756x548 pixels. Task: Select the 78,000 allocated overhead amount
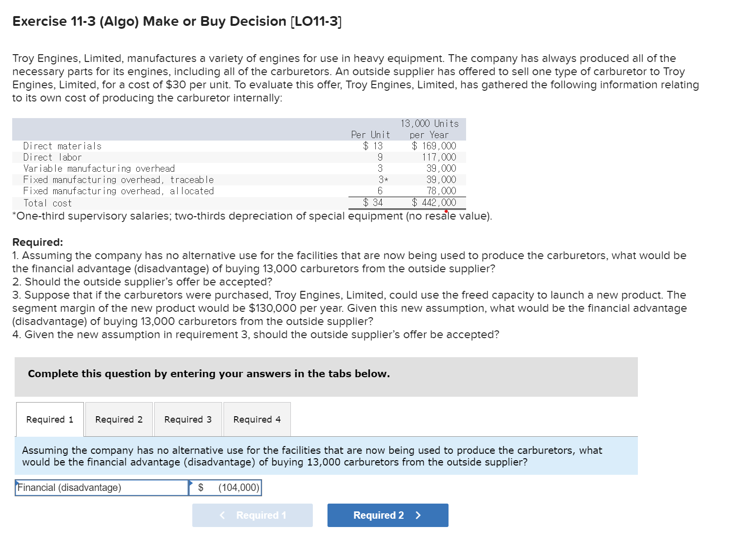pyautogui.click(x=442, y=191)
